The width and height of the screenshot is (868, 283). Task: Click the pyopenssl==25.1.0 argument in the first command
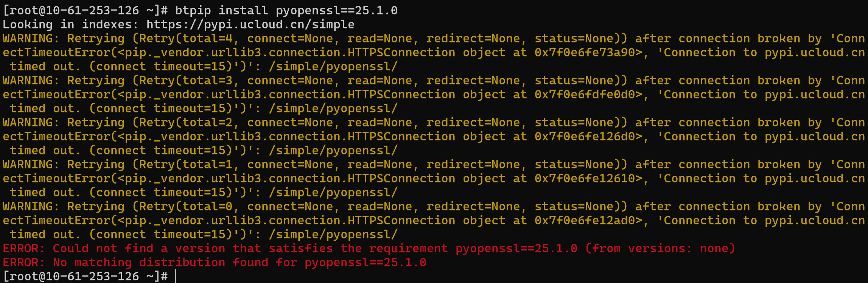(x=336, y=11)
